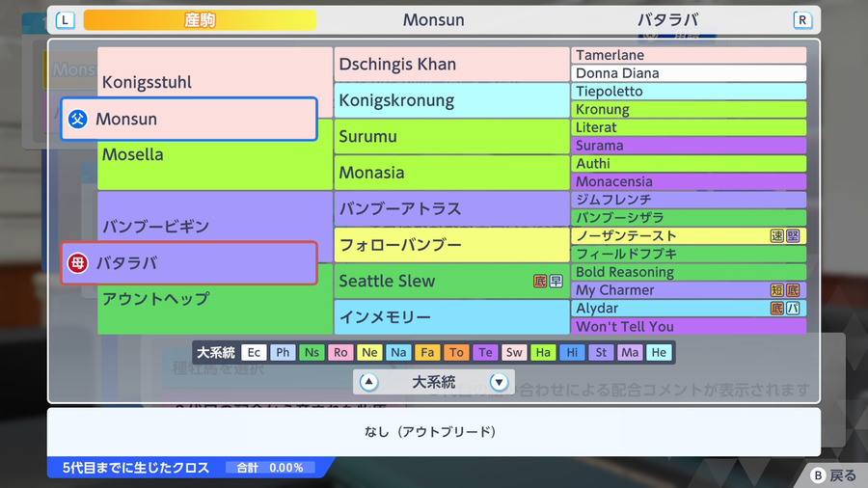Click the Hi lineage legend swatch

[572, 352]
